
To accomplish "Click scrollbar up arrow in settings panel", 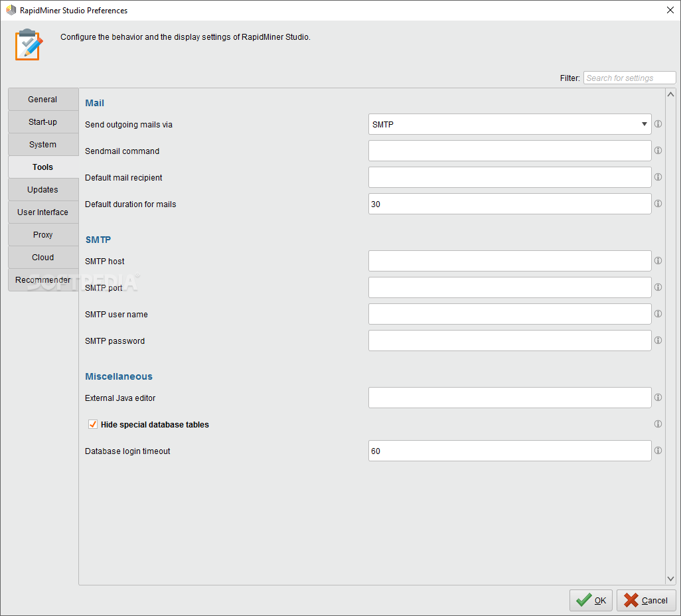I will pos(670,94).
